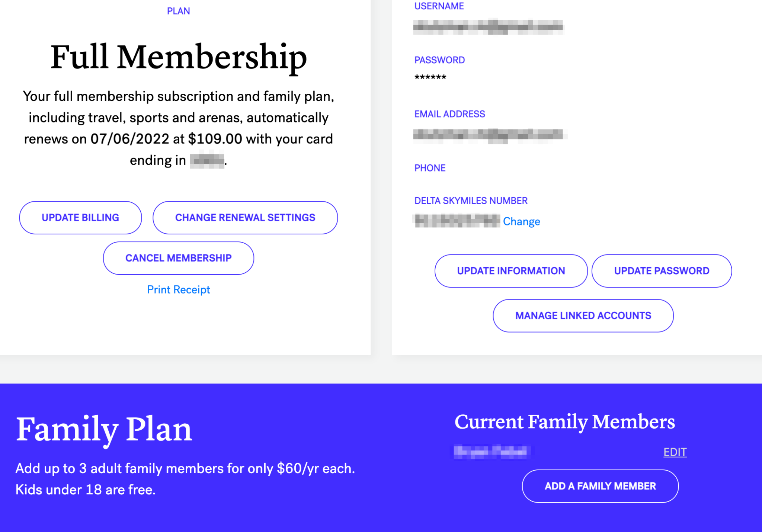Click the blurred email address value

(489, 135)
